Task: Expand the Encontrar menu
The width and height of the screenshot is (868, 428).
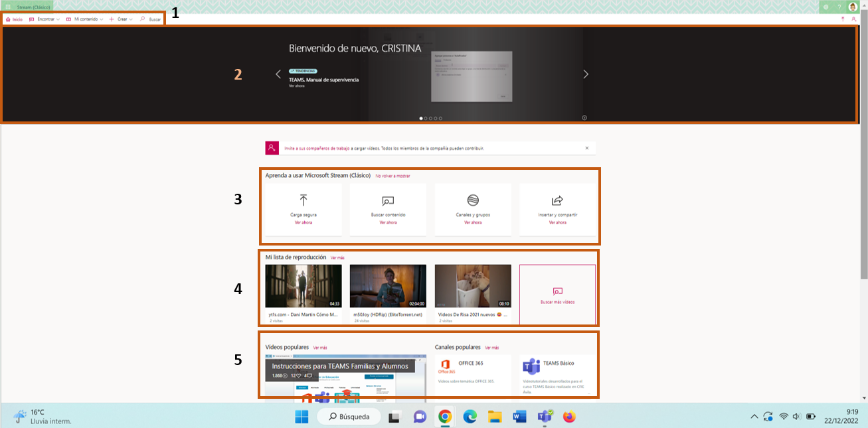Action: tap(44, 19)
